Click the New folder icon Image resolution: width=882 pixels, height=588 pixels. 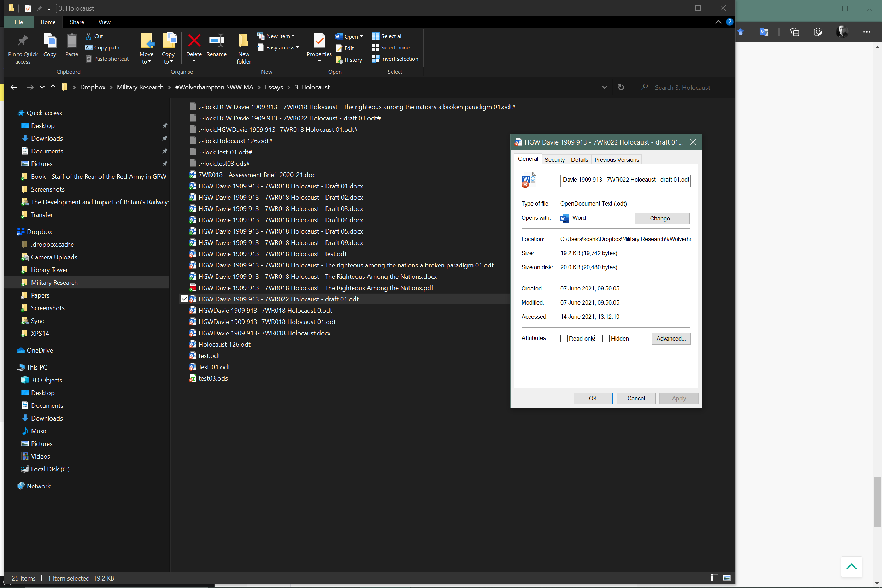click(x=243, y=41)
